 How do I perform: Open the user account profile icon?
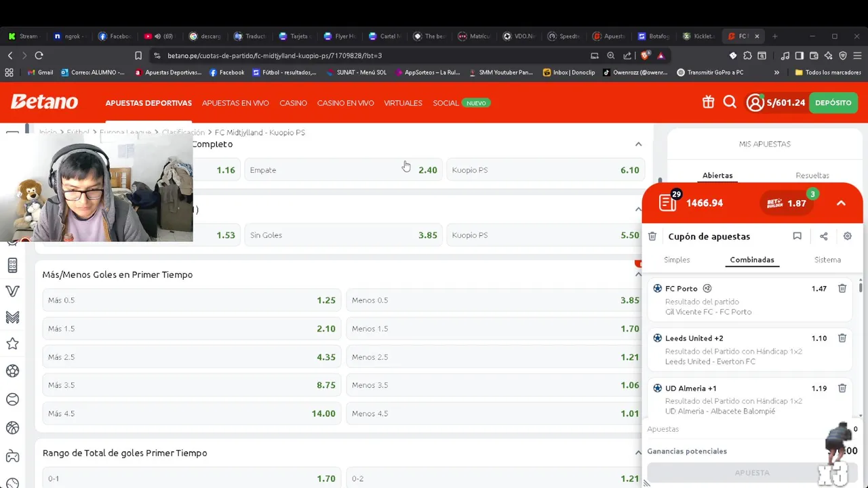(755, 102)
